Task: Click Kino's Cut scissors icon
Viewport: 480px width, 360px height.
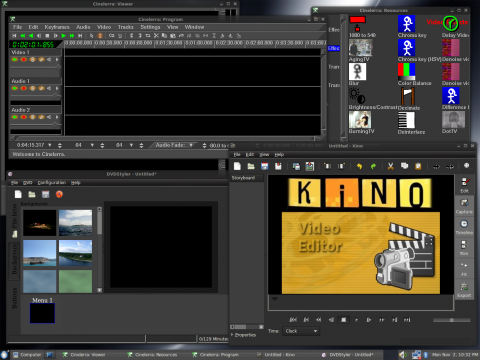Action: pyautogui.click(x=390, y=166)
